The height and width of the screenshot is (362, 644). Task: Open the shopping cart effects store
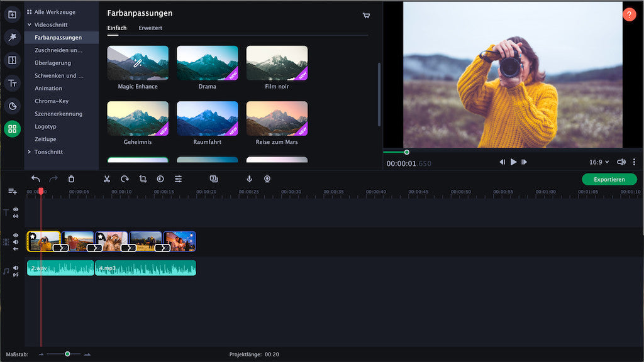pos(366,15)
